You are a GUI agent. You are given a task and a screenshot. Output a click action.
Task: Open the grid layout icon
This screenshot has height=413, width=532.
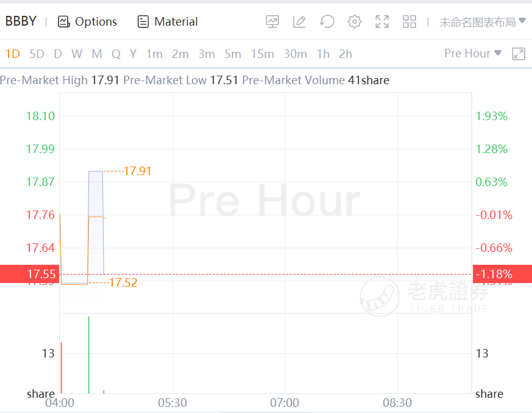point(410,22)
